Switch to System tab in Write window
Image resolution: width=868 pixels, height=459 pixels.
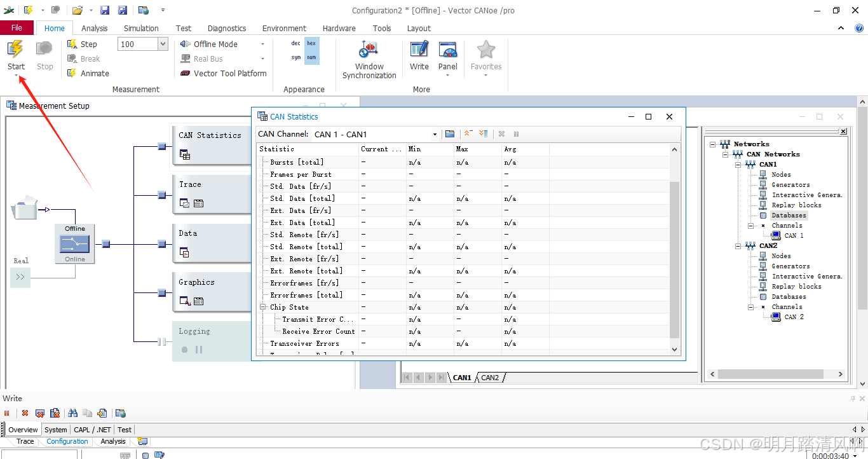[x=56, y=430]
